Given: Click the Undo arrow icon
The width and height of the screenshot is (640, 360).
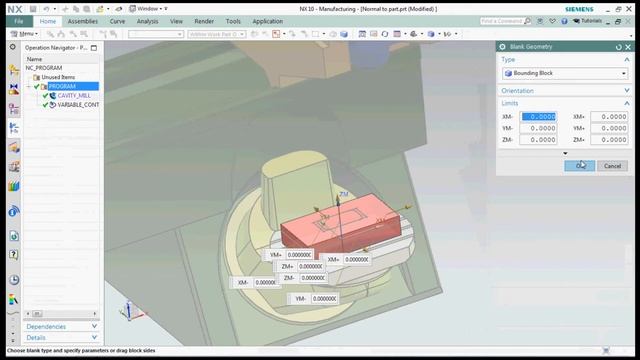Looking at the screenshot, I should click(x=46, y=9).
